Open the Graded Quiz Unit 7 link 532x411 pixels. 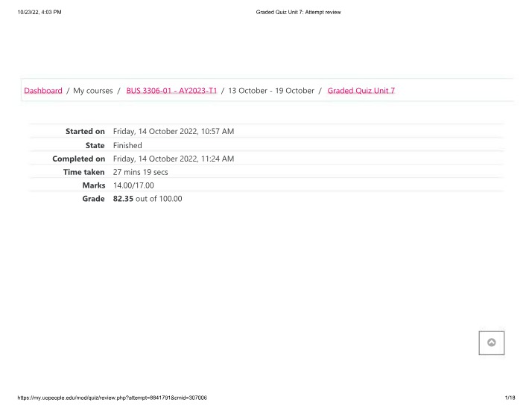[x=361, y=91]
